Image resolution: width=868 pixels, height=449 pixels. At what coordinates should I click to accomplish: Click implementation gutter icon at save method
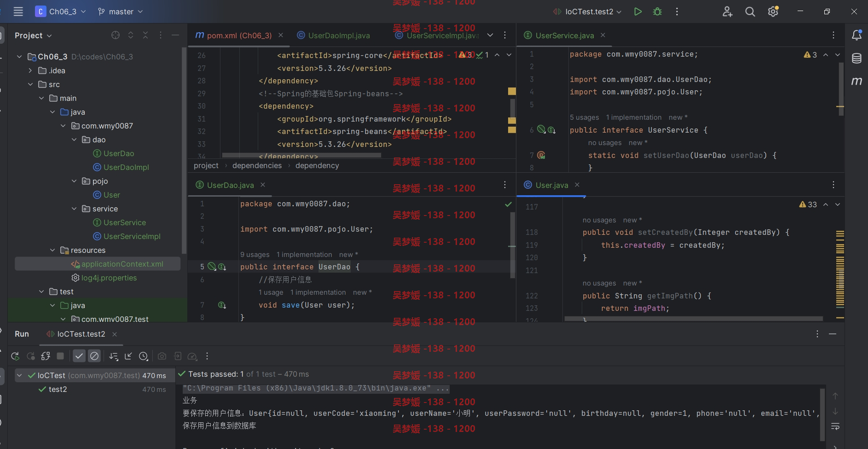222,305
